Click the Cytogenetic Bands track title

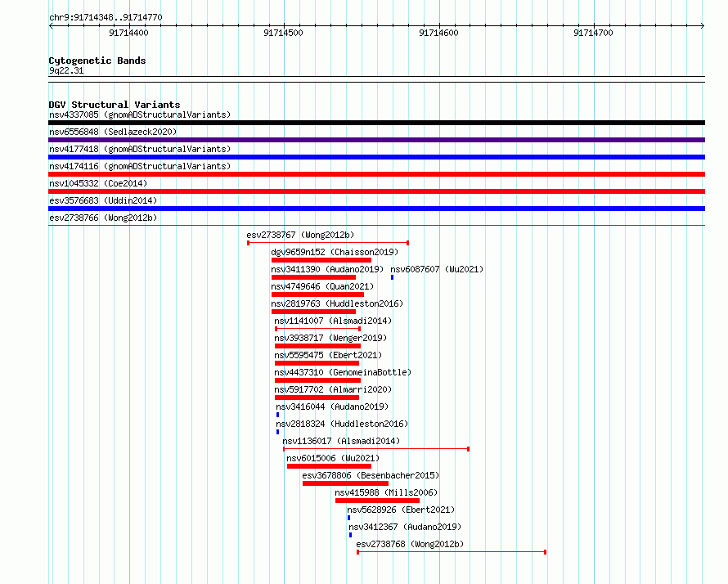pos(97,61)
